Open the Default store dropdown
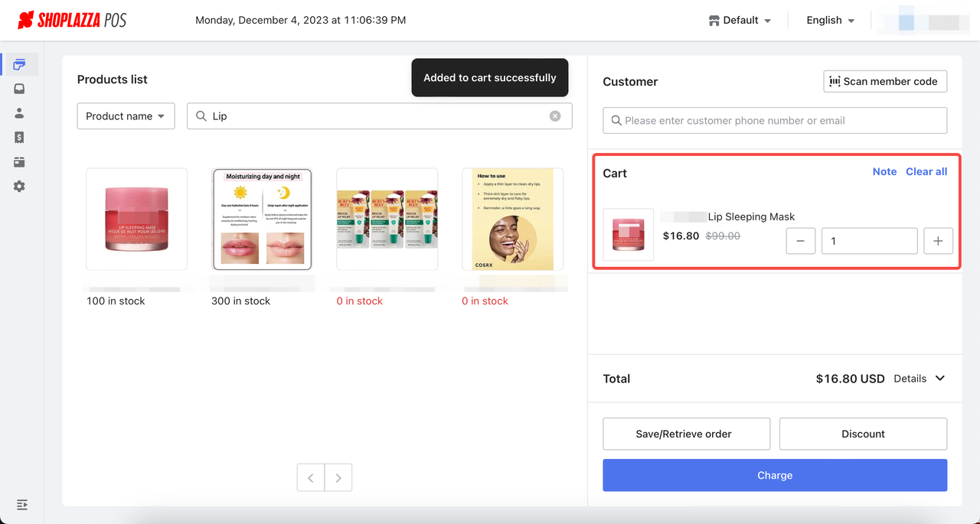 coord(740,21)
